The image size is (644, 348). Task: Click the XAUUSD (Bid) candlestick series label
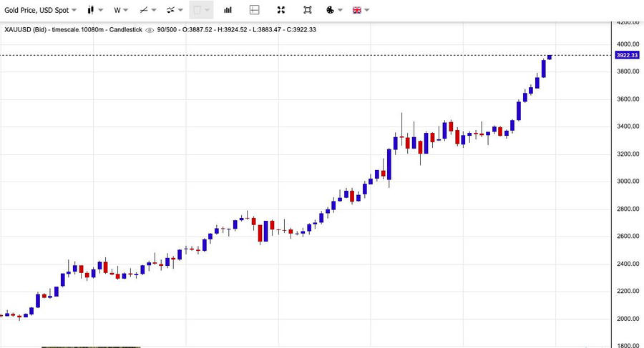(x=72, y=29)
